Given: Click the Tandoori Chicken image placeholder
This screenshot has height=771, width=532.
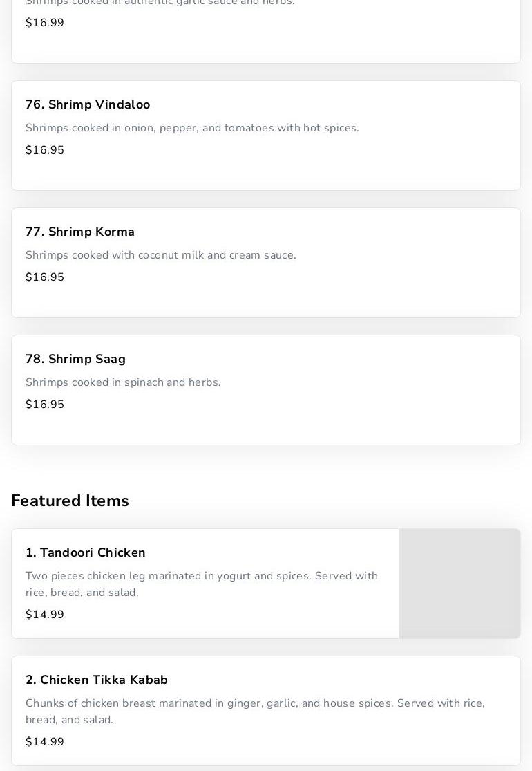Looking at the screenshot, I should point(459,584).
